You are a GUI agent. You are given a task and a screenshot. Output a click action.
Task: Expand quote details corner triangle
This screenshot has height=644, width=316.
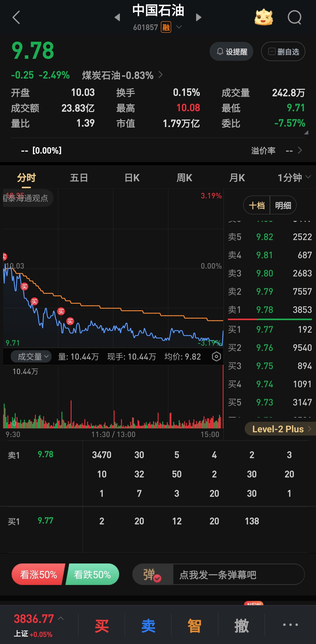[x=306, y=133]
